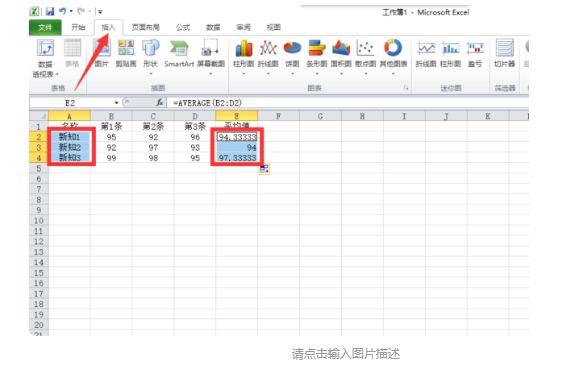
Task: Select column header B
Action: coord(111,116)
